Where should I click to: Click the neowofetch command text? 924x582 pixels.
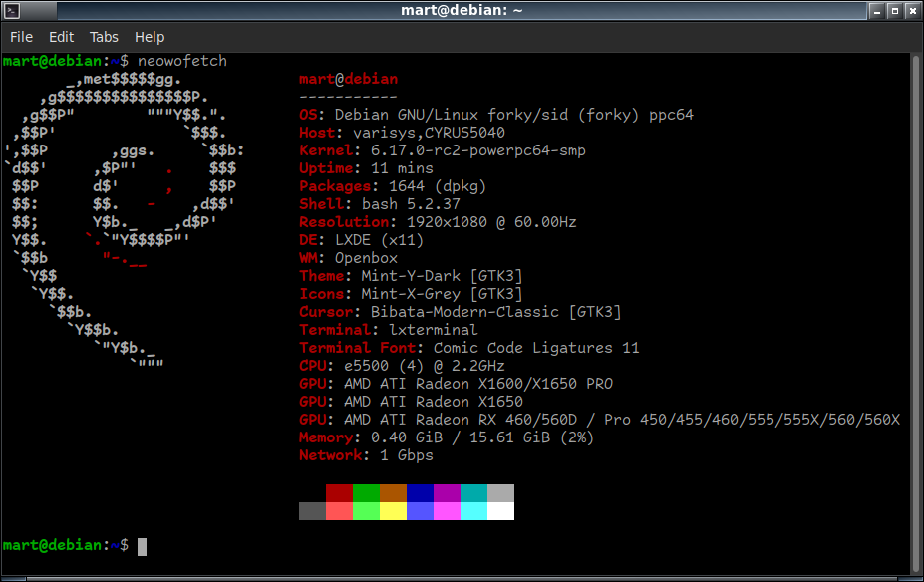click(182, 61)
